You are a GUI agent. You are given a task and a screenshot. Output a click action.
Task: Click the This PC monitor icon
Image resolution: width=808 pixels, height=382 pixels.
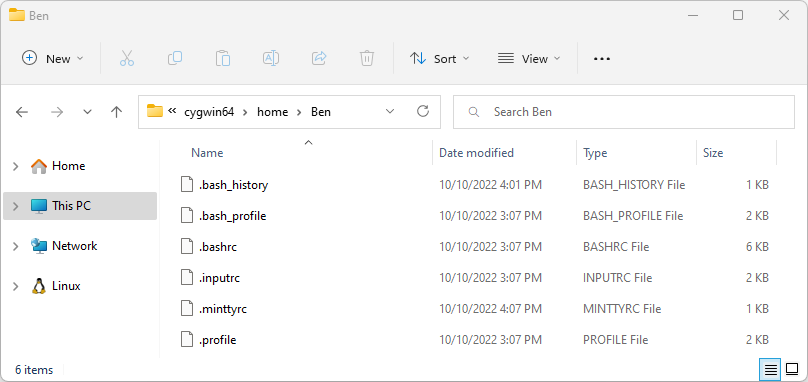pyautogui.click(x=39, y=206)
